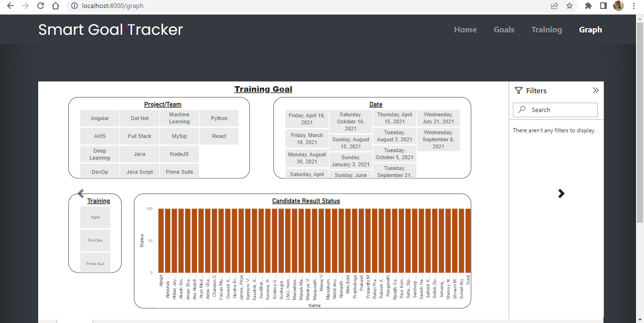Switch to the Training tab
The image size is (644, 323).
(546, 29)
